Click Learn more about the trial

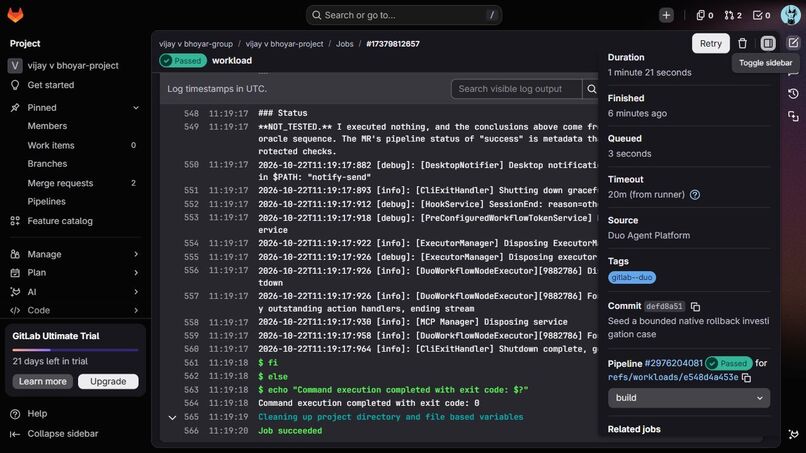click(x=43, y=382)
